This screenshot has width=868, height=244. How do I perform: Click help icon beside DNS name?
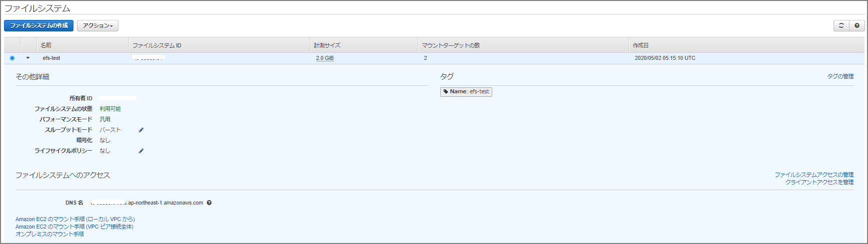(209, 203)
